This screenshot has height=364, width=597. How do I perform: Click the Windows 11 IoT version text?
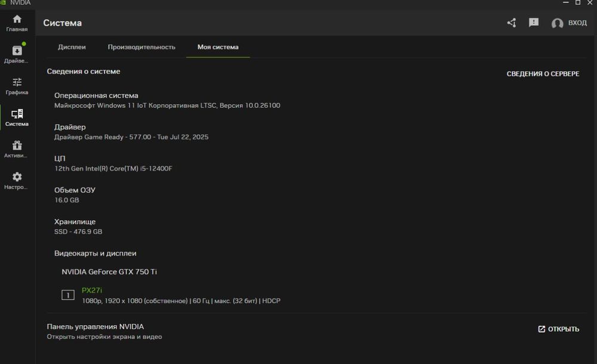167,106
